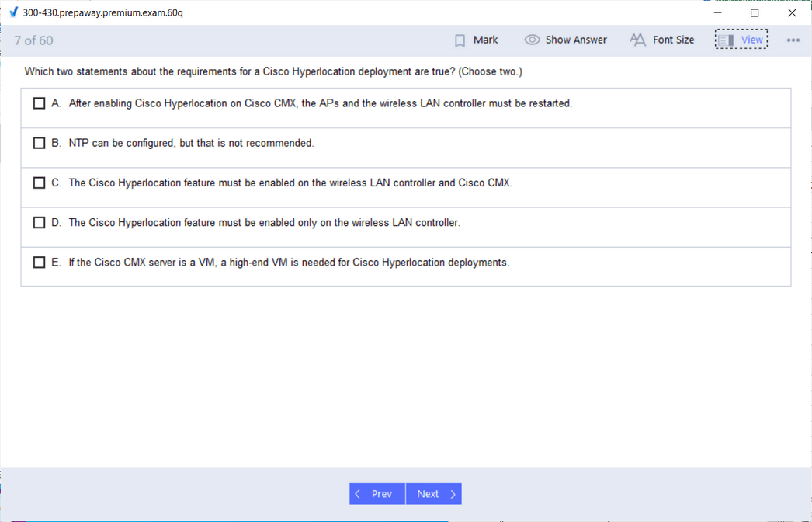
Task: Open the three-dot more options menu
Action: pos(793,40)
